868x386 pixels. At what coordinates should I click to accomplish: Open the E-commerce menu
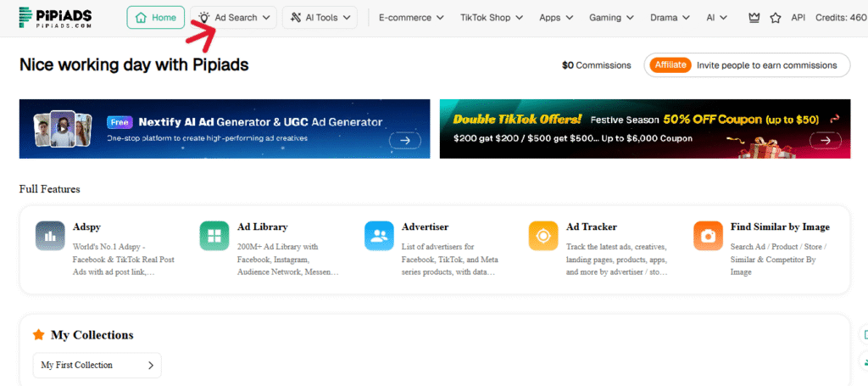pyautogui.click(x=411, y=18)
